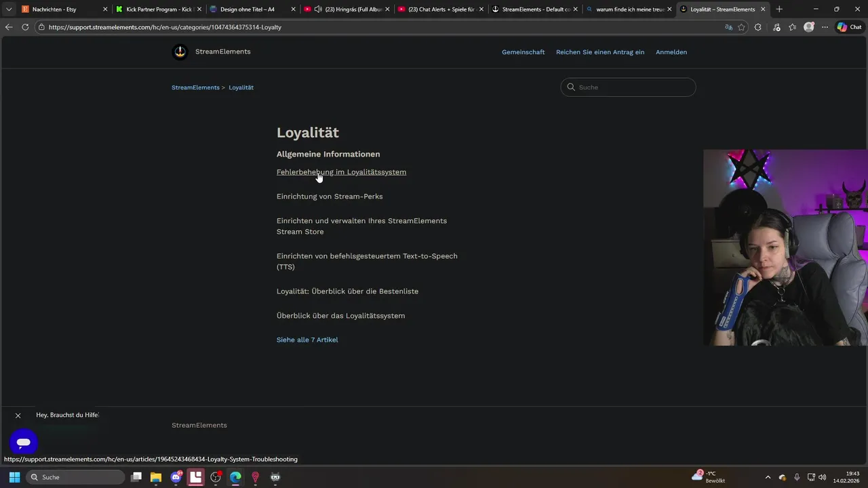Screen dimensions: 868x488
Task: Click the Loyalität breadcrumb
Action: click(241, 87)
